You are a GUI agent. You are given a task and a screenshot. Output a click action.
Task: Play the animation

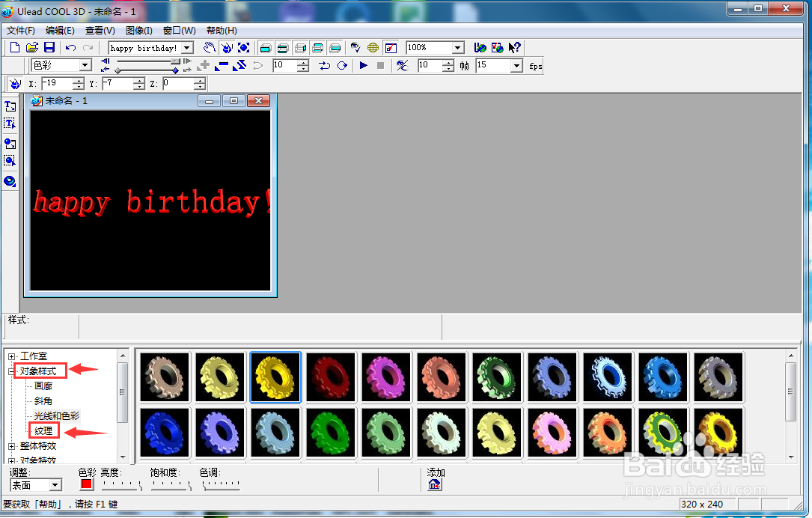pos(364,65)
